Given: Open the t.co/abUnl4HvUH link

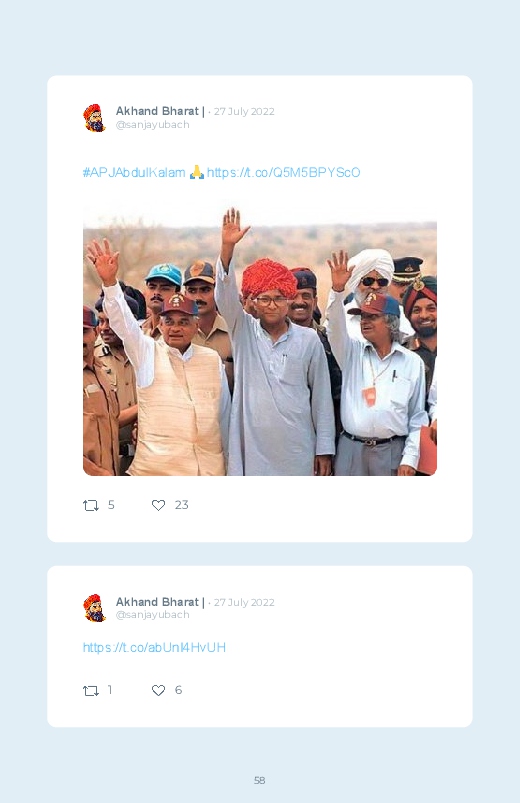Looking at the screenshot, I should click(x=154, y=648).
